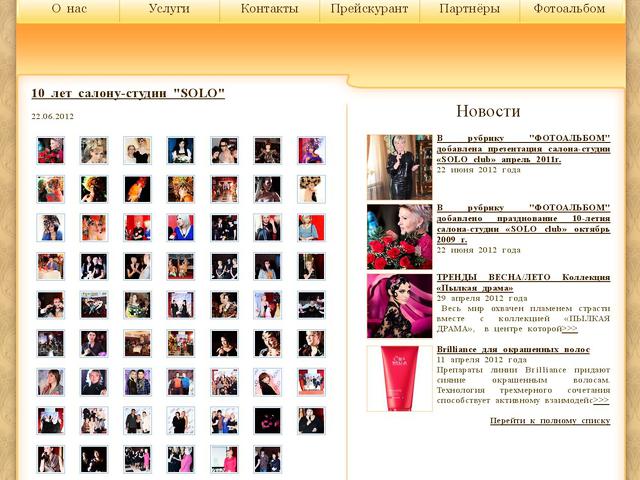Open the news thumbnail of woman in black leather

pos(399,166)
